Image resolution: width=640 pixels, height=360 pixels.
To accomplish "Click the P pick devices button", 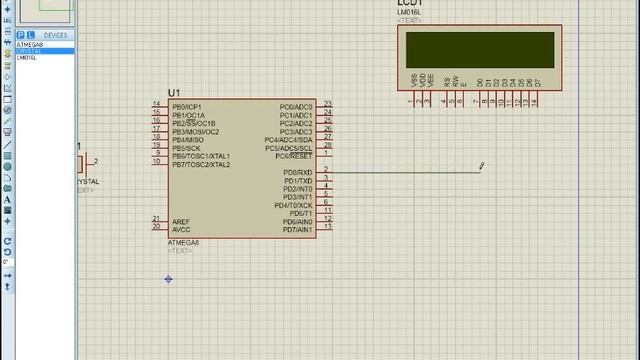I will 21,35.
